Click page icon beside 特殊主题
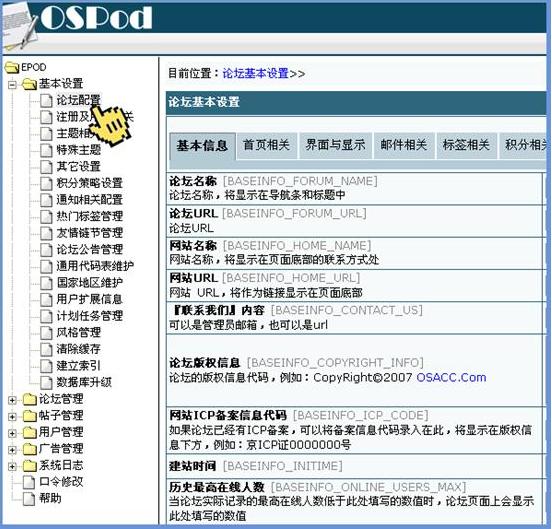 pyautogui.click(x=46, y=150)
